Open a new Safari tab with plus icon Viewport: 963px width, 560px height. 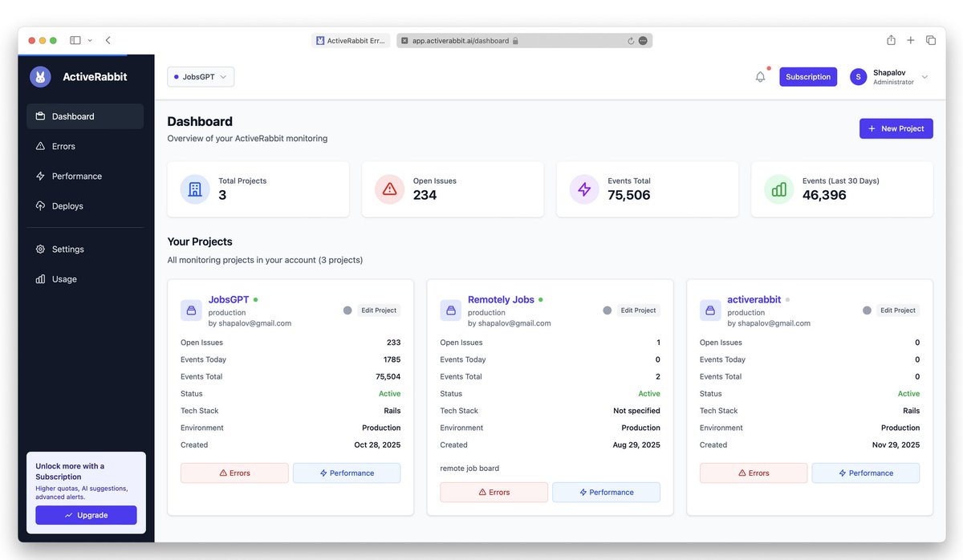coord(911,40)
